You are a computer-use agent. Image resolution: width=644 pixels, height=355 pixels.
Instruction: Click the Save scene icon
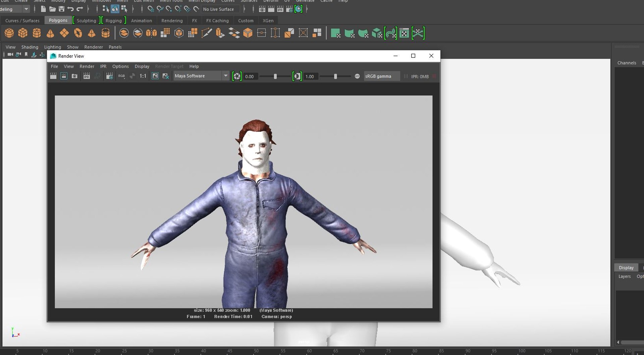61,9
